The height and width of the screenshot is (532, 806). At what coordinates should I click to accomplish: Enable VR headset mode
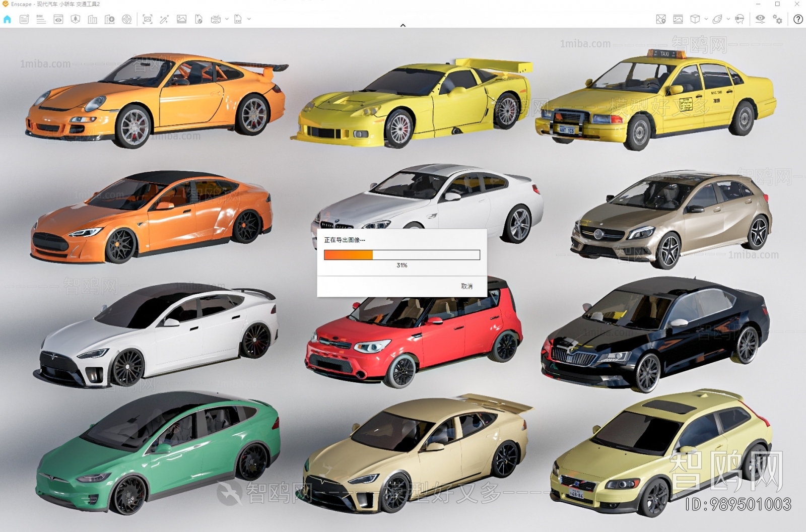point(740,20)
